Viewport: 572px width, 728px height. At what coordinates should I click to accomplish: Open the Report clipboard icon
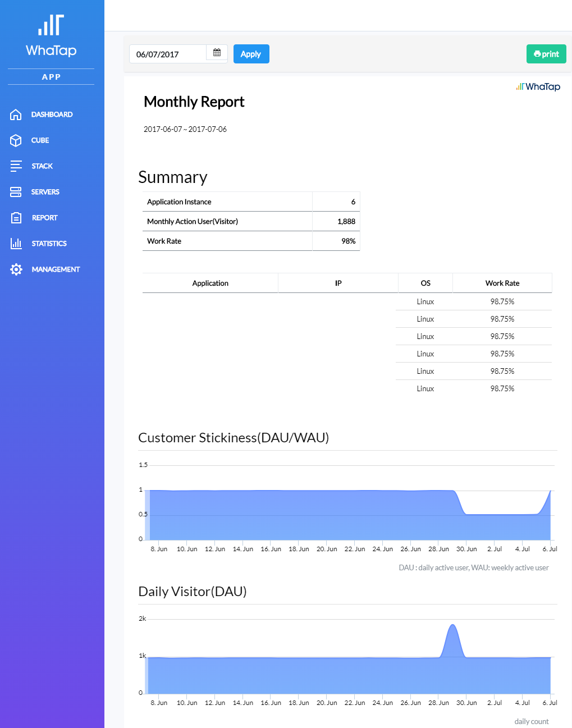[16, 218]
